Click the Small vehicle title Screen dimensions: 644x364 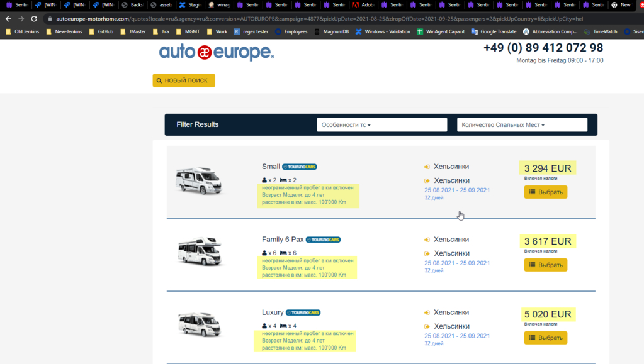tap(271, 167)
